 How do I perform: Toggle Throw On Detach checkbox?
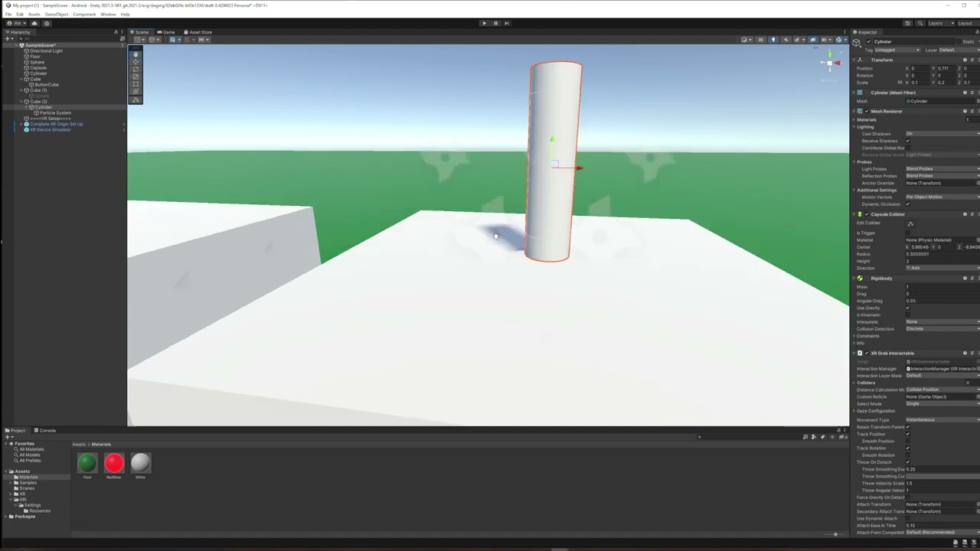point(908,462)
